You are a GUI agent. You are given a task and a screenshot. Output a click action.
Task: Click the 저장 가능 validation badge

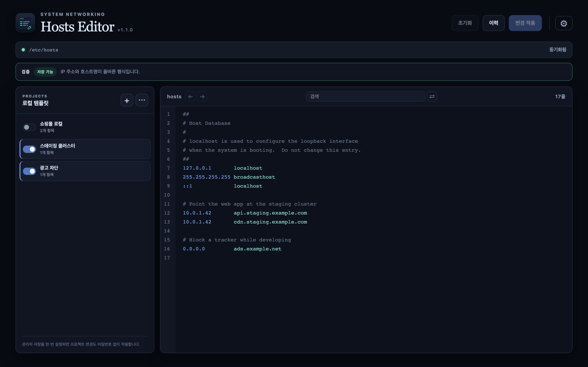[x=45, y=72]
